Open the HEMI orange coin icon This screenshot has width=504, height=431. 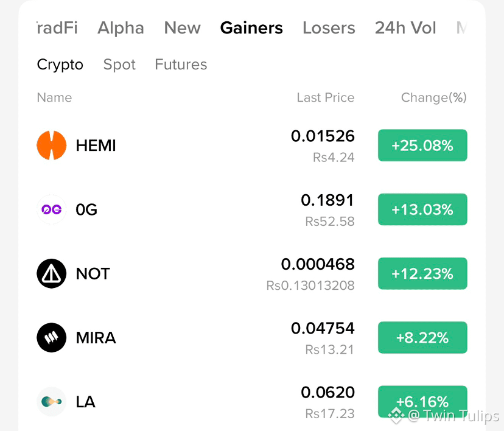tap(51, 145)
